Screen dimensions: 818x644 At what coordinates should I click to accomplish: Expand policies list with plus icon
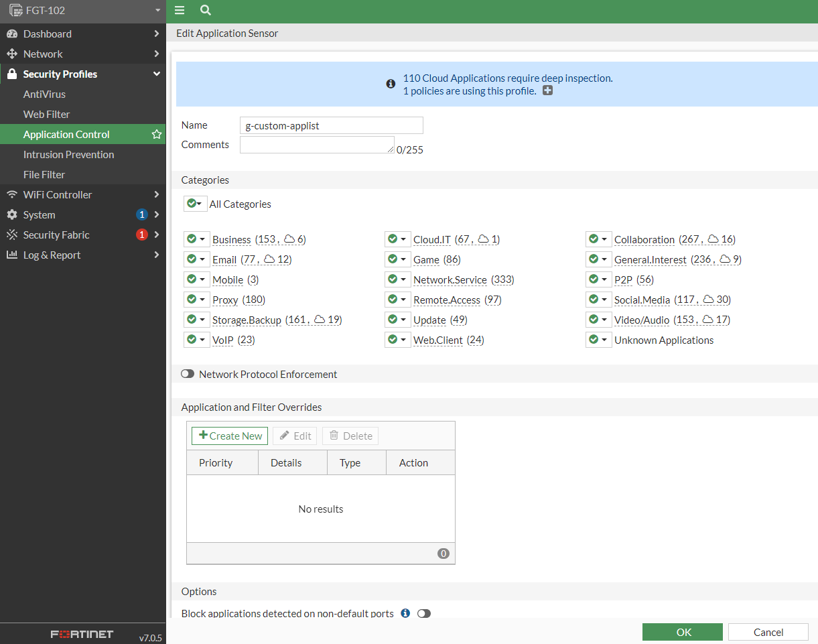(x=547, y=91)
